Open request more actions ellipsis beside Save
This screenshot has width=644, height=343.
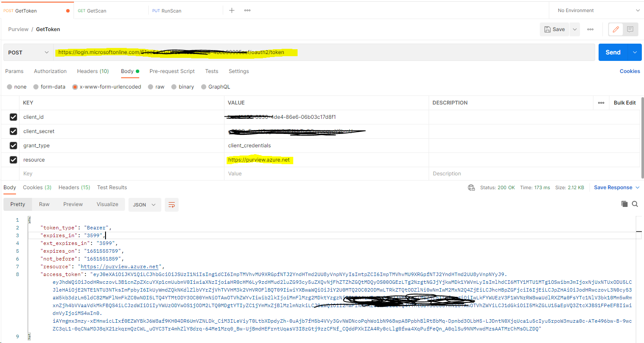(x=590, y=29)
